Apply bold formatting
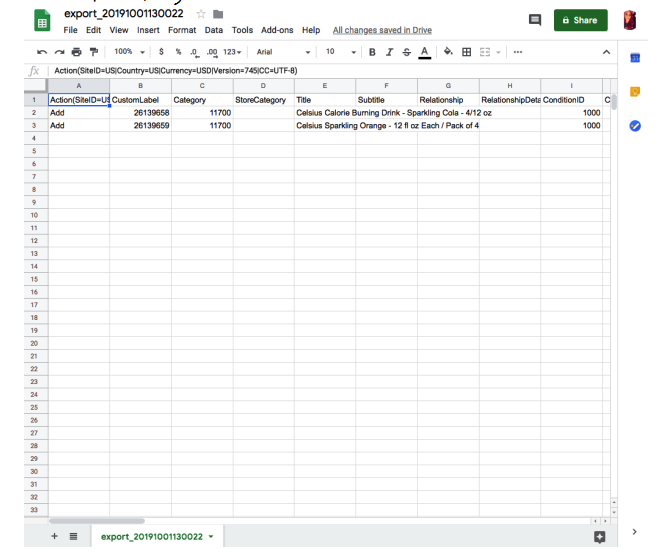Screen dimensions: 656x555 coord(372,52)
